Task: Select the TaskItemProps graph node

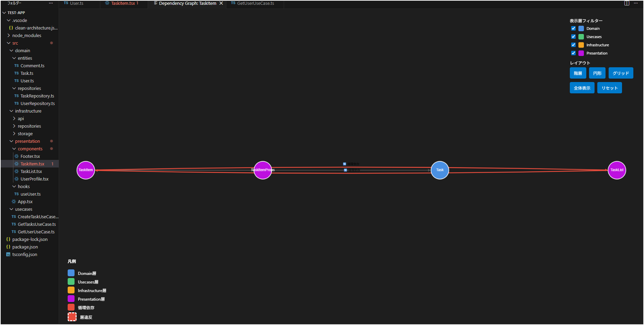Action: tap(263, 170)
